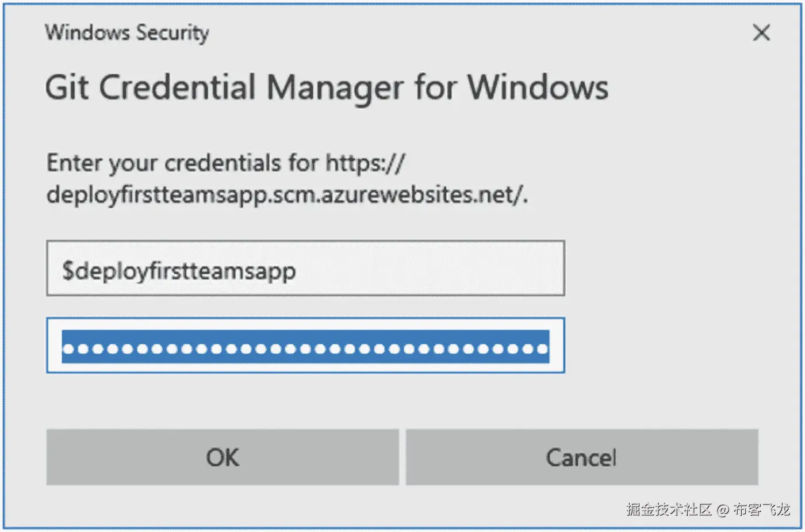Viewport: 805px width, 532px height.
Task: Click the word Git in heading
Action: (x=67, y=88)
